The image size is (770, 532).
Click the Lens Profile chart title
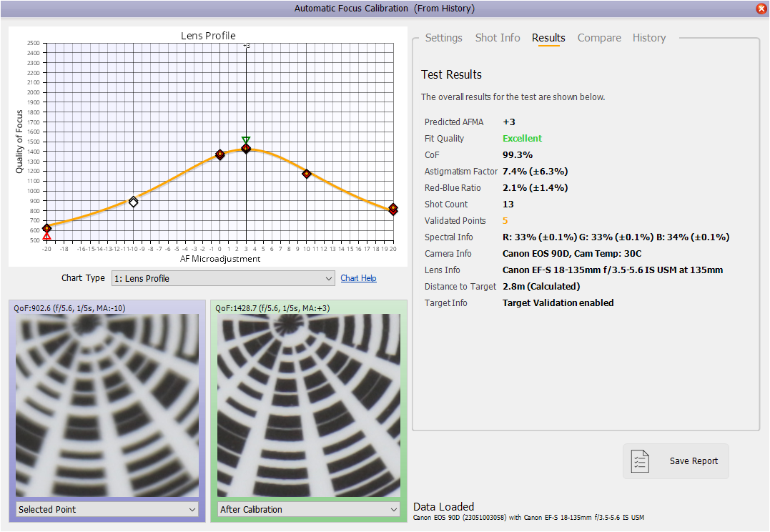pyautogui.click(x=208, y=36)
